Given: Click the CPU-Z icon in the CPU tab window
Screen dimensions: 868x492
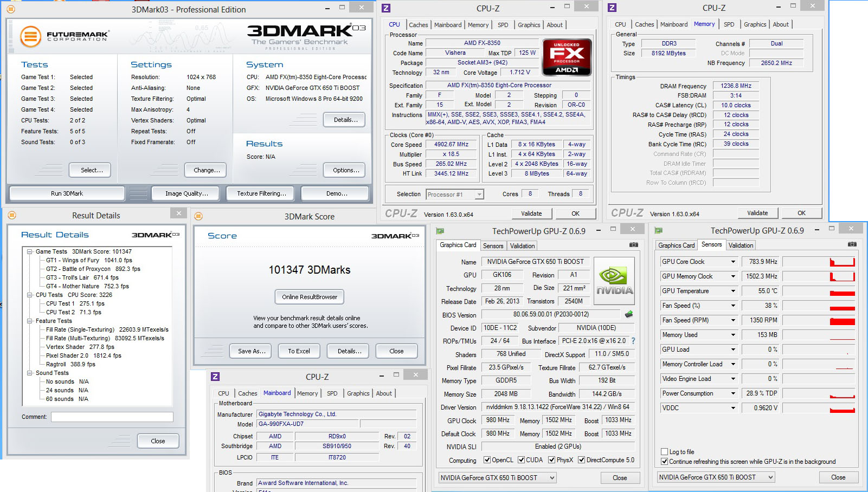Looking at the screenshot, I should point(386,8).
